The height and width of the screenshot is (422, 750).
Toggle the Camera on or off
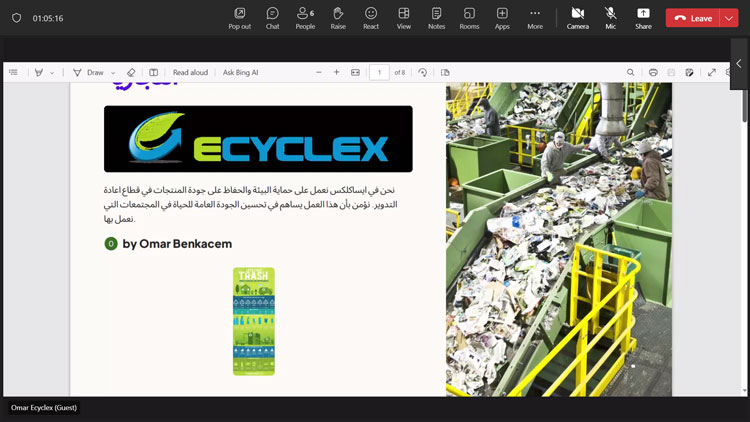coord(577,17)
